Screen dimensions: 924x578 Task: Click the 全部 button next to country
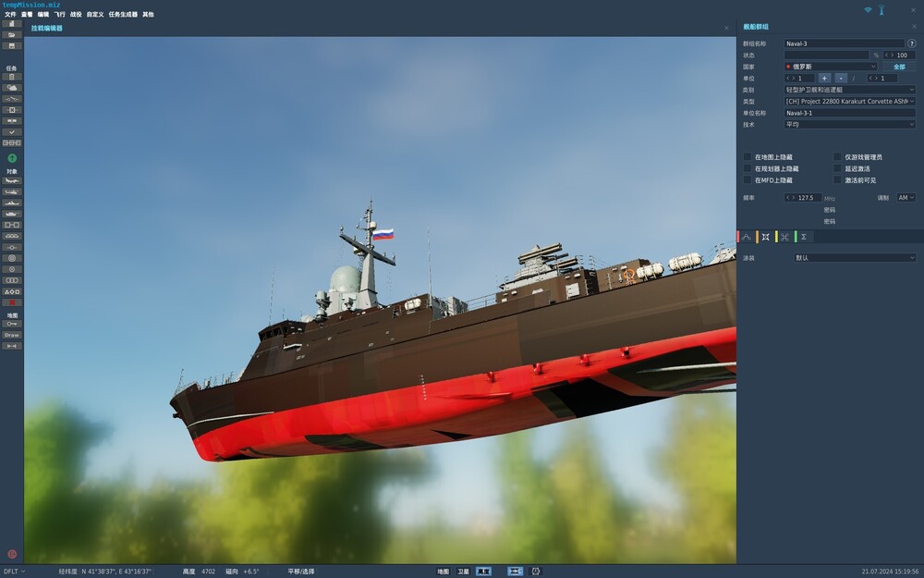tap(899, 67)
